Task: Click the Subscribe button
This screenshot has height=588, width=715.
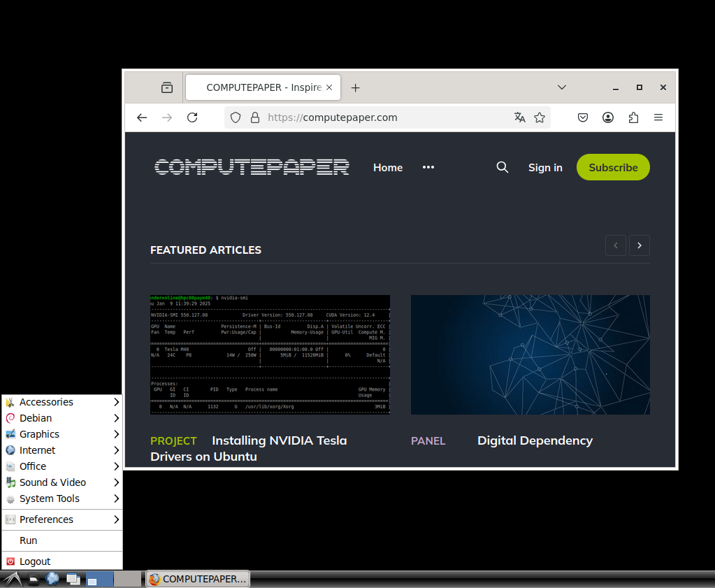Action: tap(613, 167)
